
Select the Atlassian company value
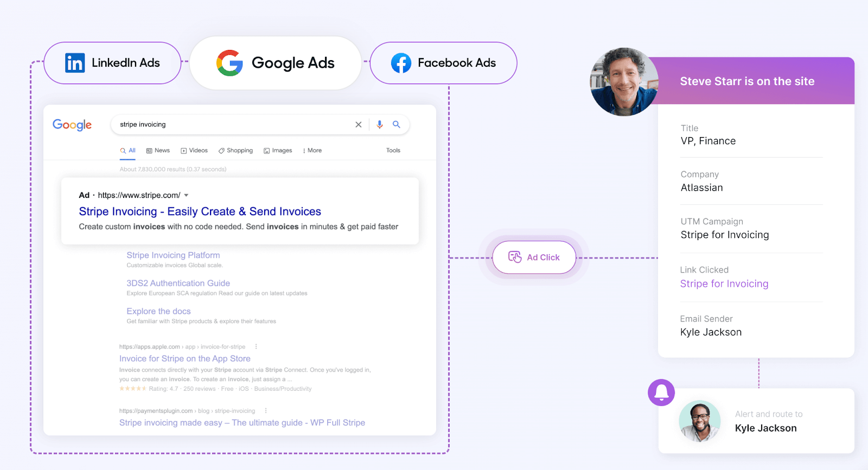coord(701,188)
